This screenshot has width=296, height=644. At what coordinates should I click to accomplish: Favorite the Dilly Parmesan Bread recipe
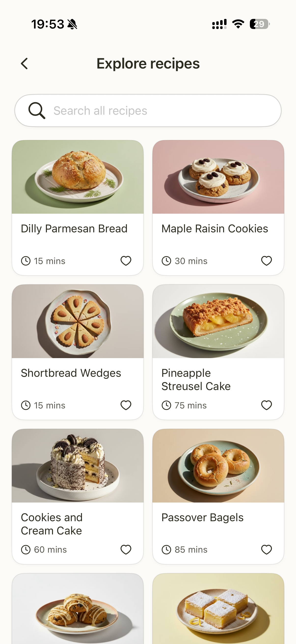126,261
